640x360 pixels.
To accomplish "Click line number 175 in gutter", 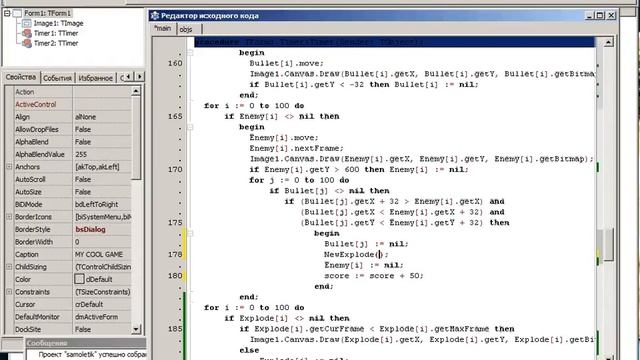I will tap(175, 222).
